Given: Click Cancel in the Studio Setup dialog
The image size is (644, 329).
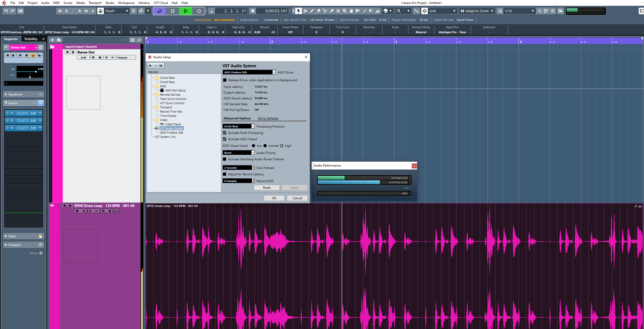Looking at the screenshot, I should click(x=297, y=198).
